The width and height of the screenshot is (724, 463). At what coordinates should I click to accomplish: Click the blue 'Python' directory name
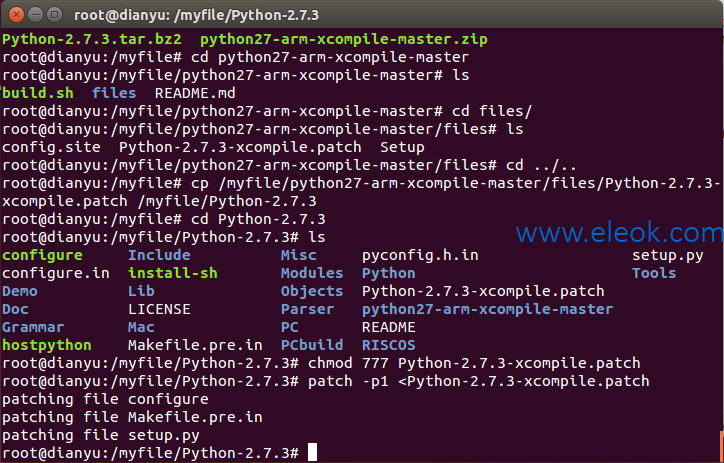click(x=389, y=273)
